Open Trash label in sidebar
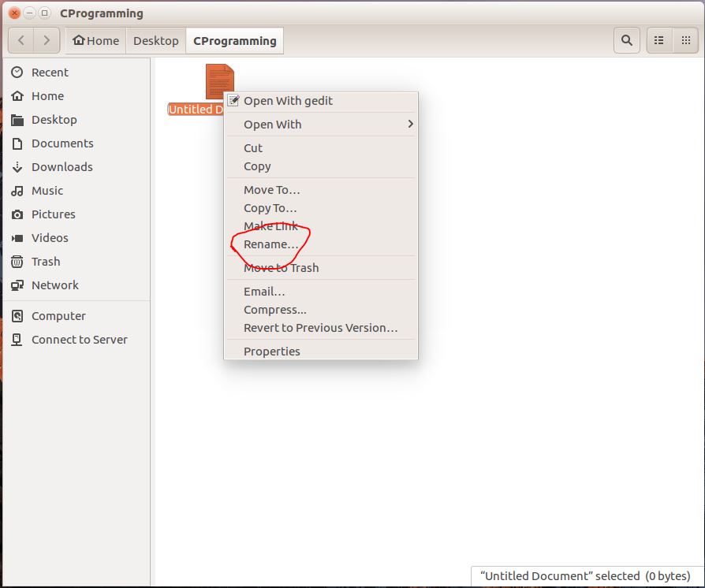 (46, 262)
